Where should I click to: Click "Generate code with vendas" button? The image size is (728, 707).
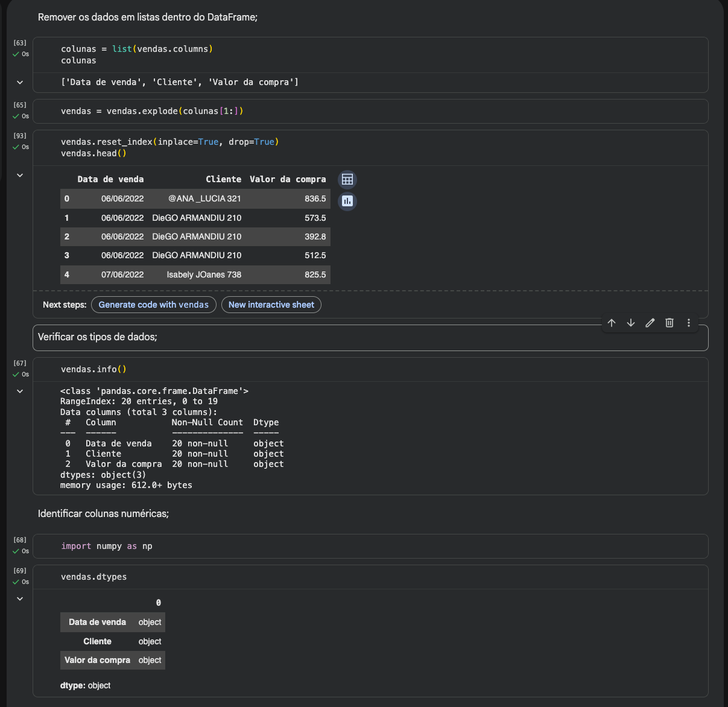153,305
